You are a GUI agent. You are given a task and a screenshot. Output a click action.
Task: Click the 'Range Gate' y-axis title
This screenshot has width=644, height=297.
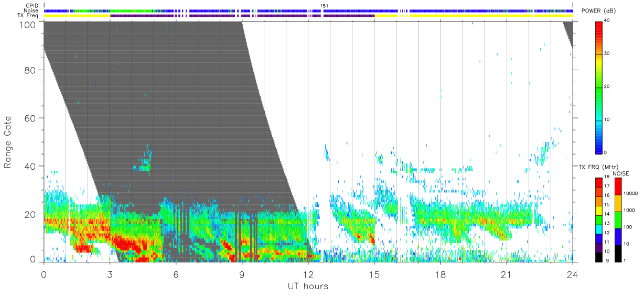8,142
